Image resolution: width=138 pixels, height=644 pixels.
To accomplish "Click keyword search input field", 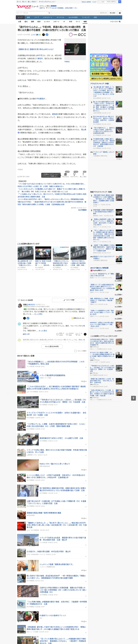I will tap(32, 13).
